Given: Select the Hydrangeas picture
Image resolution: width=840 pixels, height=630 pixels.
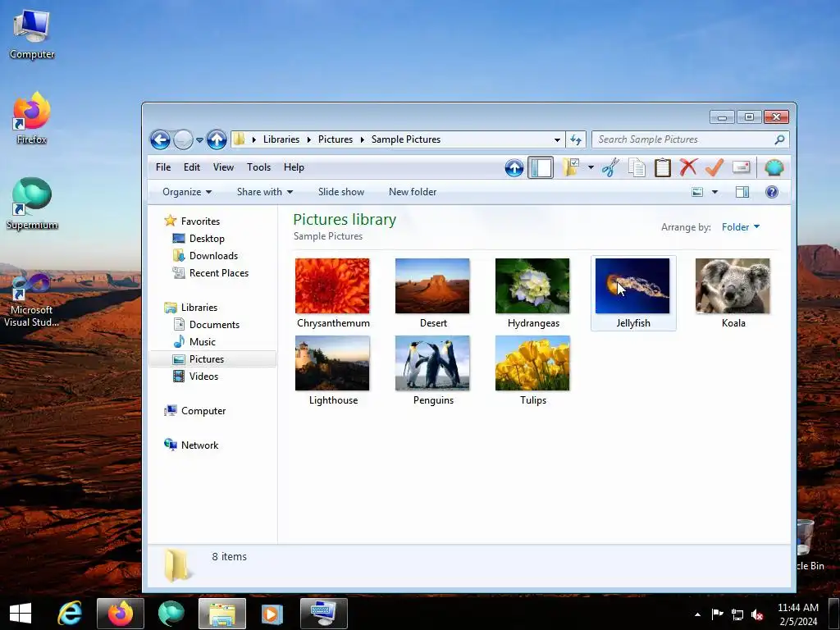Looking at the screenshot, I should click(x=532, y=286).
